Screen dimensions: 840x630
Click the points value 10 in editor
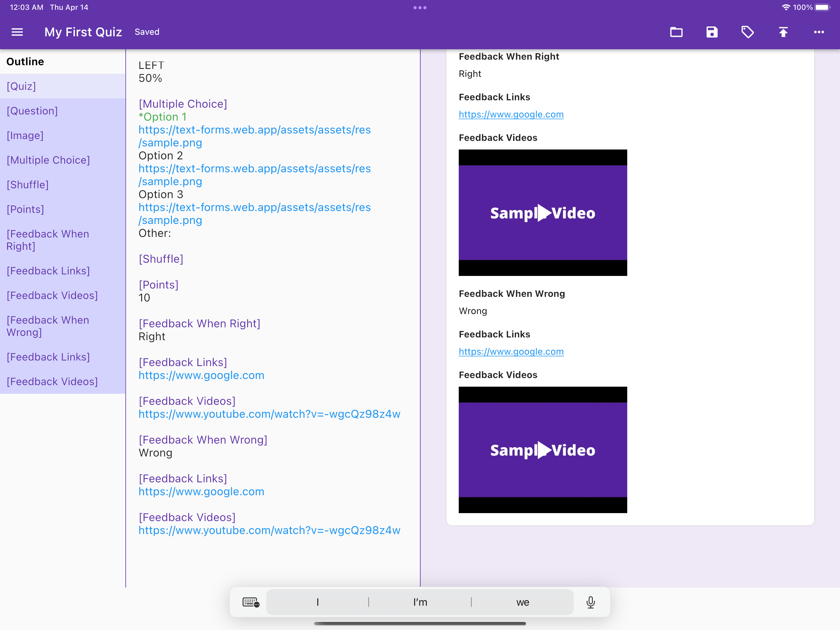144,297
